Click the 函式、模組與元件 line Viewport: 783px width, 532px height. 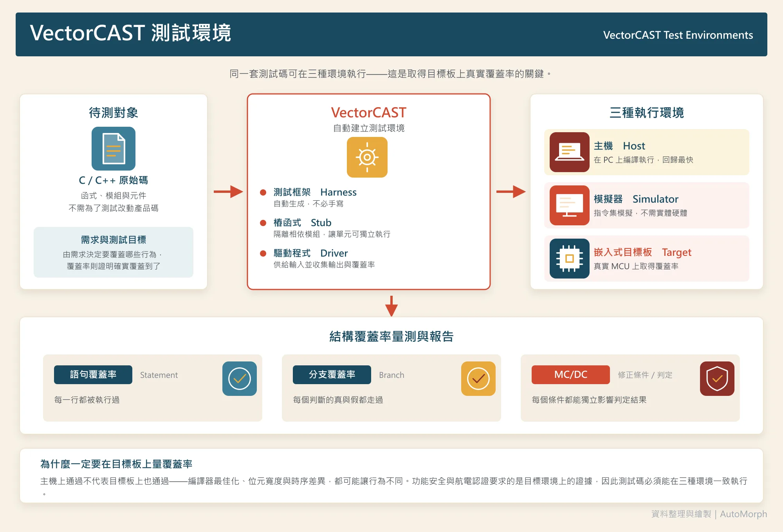(x=114, y=196)
